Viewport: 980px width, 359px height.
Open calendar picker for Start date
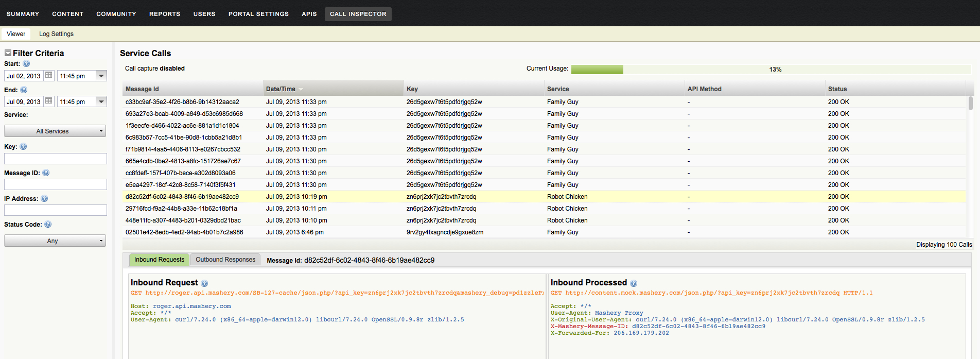[48, 75]
